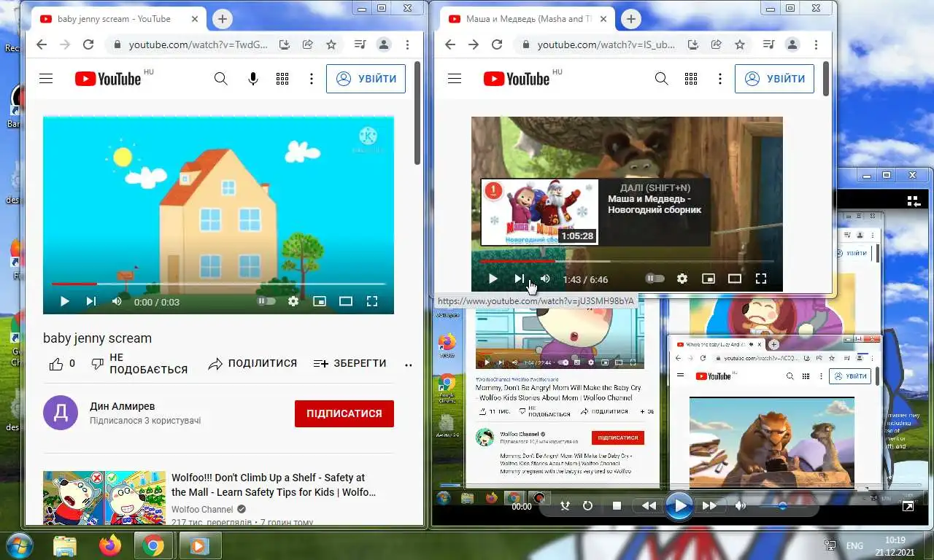Open the YouTube guide menu in the baby jenny scream window
Screen dimensions: 934x560
point(46,79)
